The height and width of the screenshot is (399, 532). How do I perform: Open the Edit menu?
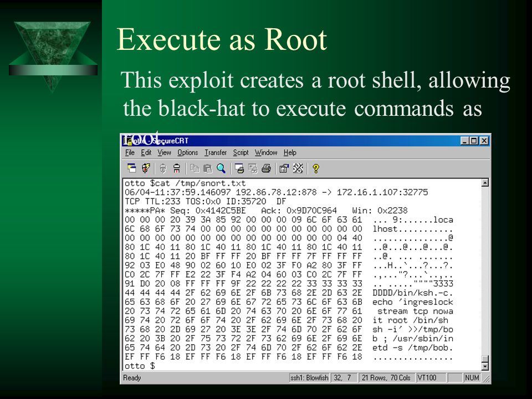tap(146, 153)
